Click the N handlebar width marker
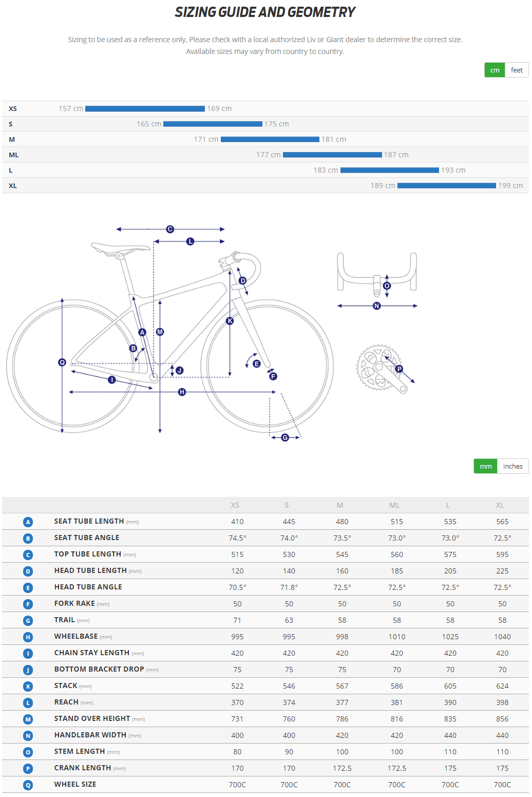Screen dimensions: 532x797 point(376,306)
